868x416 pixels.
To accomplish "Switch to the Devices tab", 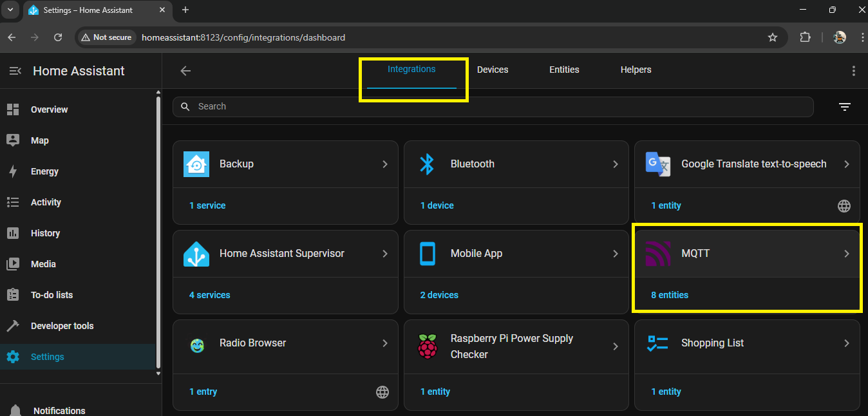I will pyautogui.click(x=493, y=70).
